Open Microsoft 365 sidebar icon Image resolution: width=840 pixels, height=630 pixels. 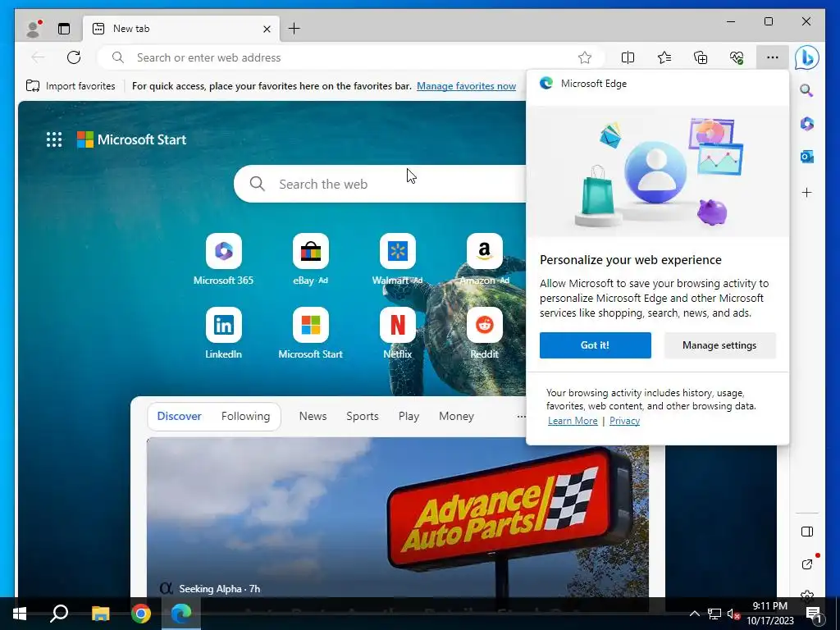click(x=807, y=124)
